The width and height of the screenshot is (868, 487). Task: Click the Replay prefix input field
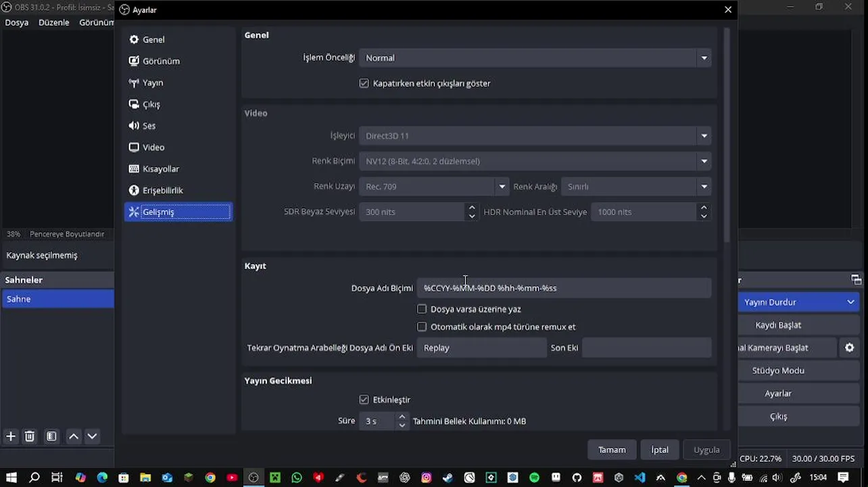point(481,348)
